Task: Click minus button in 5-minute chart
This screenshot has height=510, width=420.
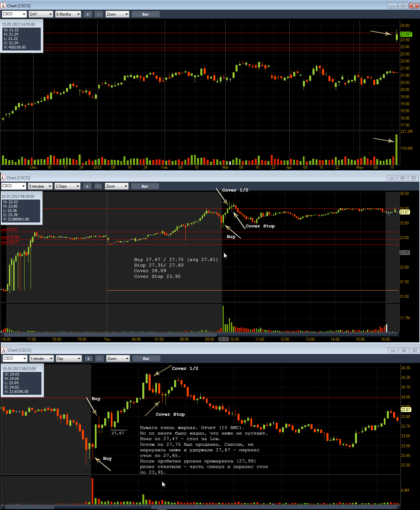Action: pyautogui.click(x=98, y=186)
